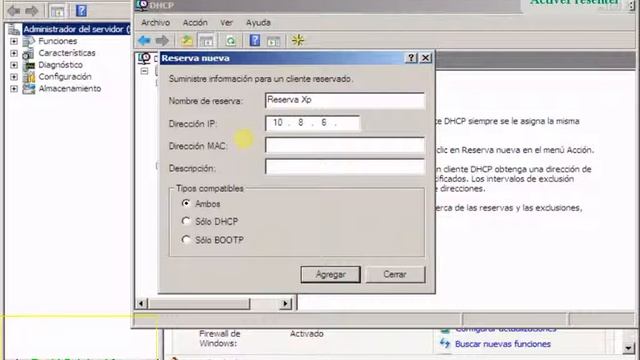Select the Diagnóstico tree item label
Screen dimensions: 640x360
[60, 65]
